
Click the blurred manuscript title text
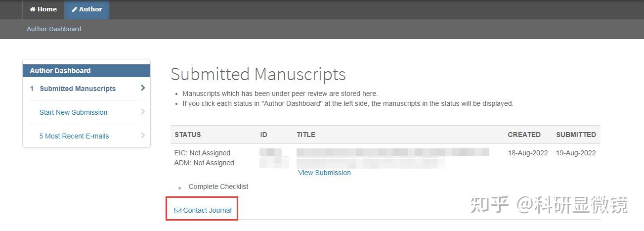(x=392, y=152)
